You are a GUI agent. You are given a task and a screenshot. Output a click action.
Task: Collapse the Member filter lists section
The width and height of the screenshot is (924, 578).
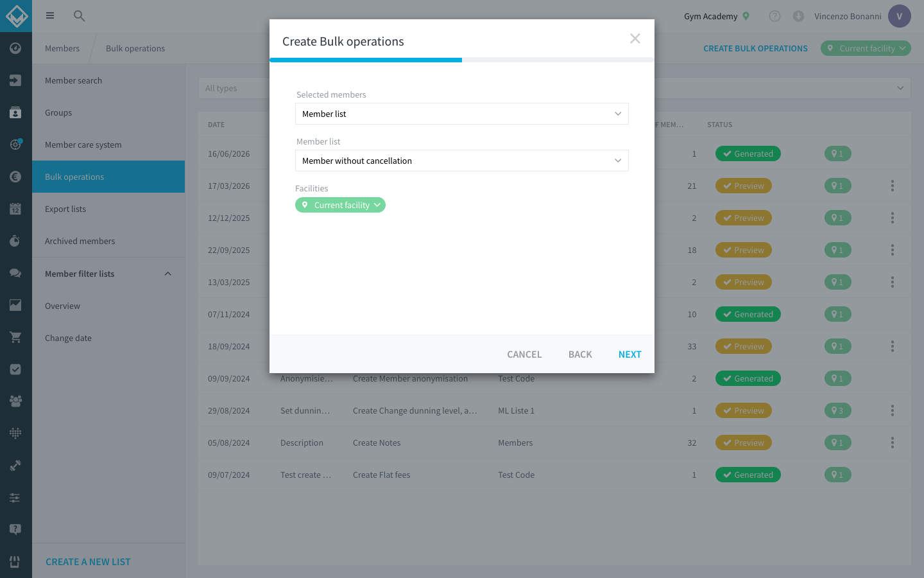[x=168, y=274]
